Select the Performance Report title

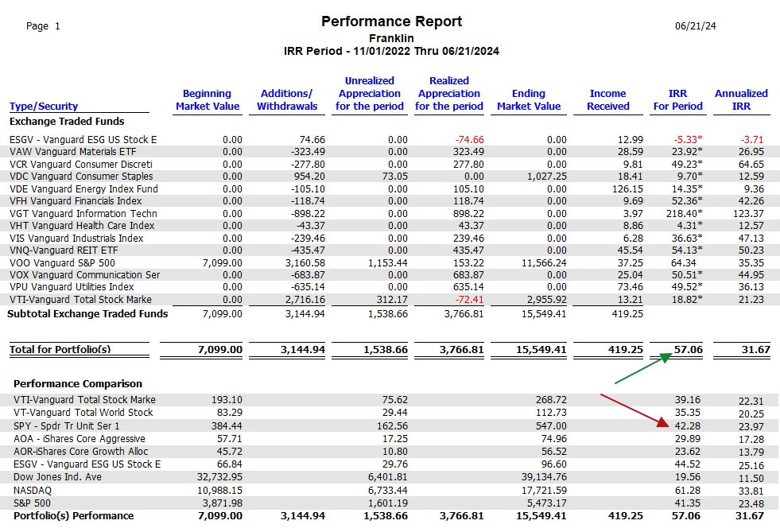tap(391, 21)
